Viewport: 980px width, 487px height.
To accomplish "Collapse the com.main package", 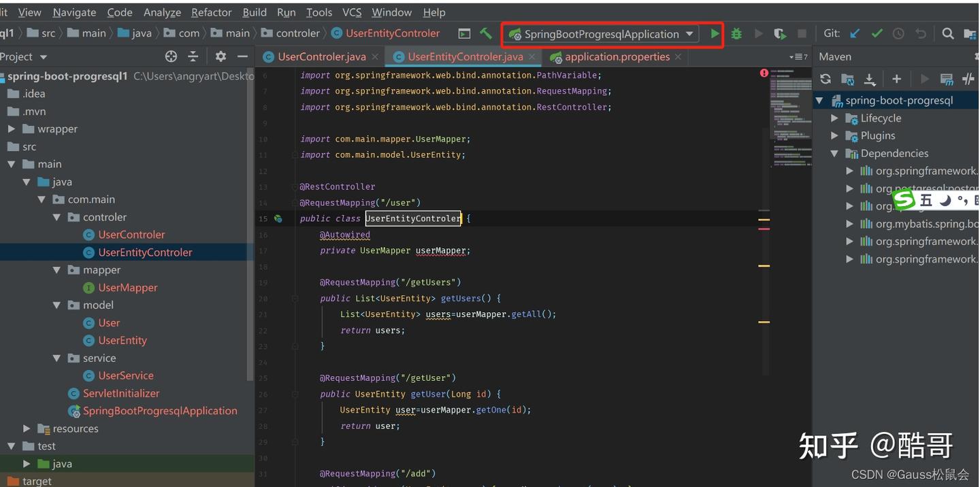I will [x=42, y=199].
